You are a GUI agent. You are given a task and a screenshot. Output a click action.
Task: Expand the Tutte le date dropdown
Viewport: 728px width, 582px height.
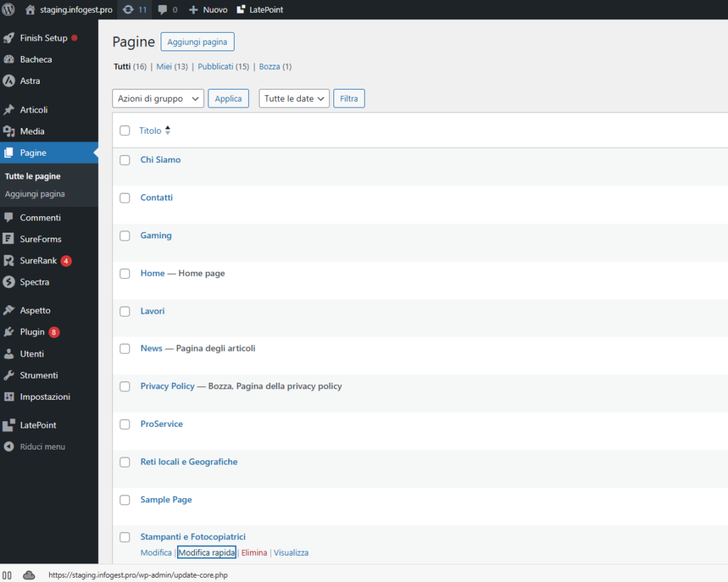pos(294,99)
